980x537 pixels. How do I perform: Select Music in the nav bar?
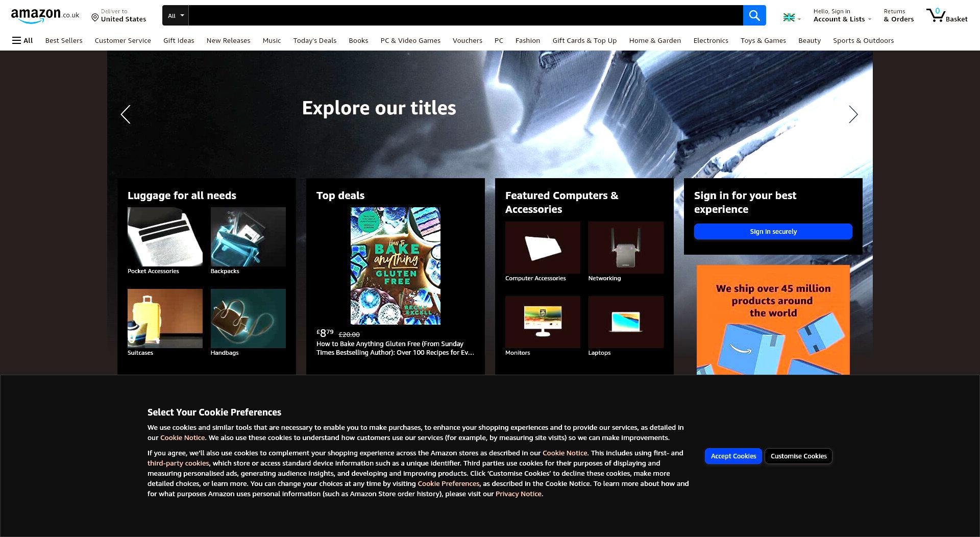coord(272,40)
